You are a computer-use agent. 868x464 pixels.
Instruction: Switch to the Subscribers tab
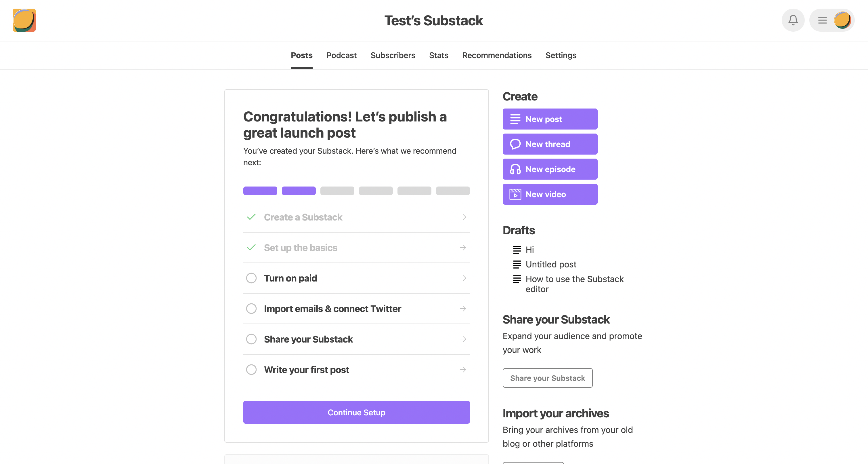pos(393,55)
